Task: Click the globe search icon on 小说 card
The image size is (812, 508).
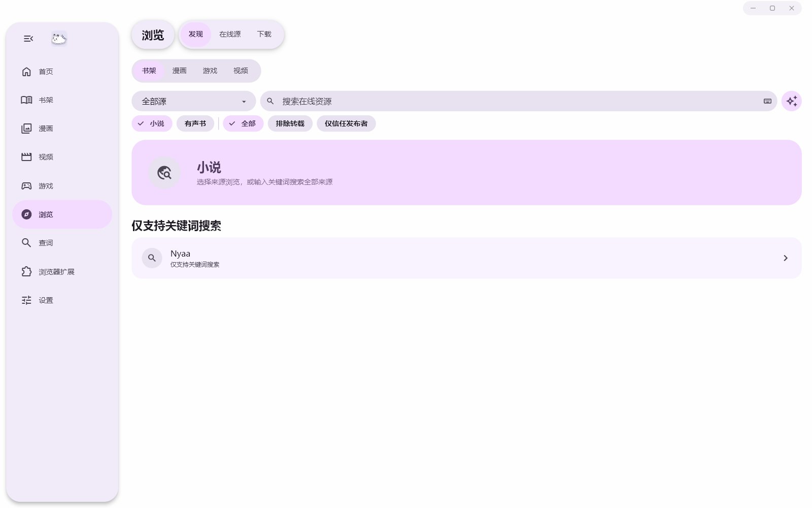Action: click(x=164, y=173)
